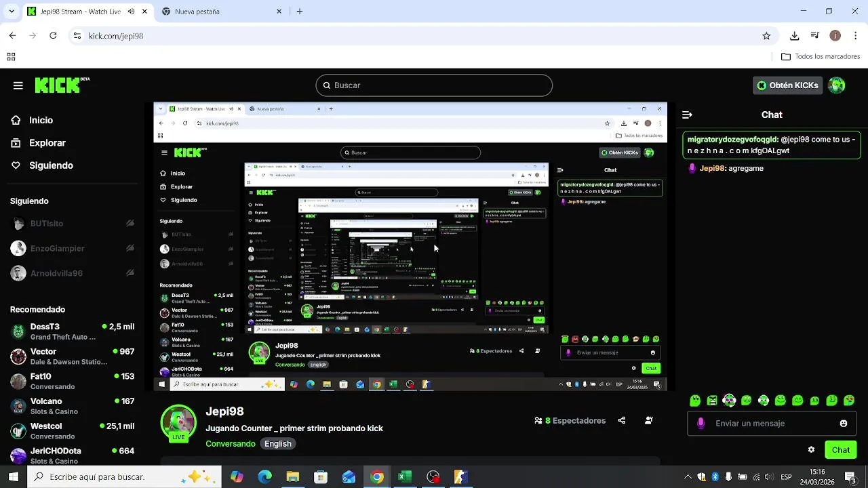This screenshot has width=868, height=488.
Task: Open the Todos los marcadores folder
Action: (x=821, y=57)
